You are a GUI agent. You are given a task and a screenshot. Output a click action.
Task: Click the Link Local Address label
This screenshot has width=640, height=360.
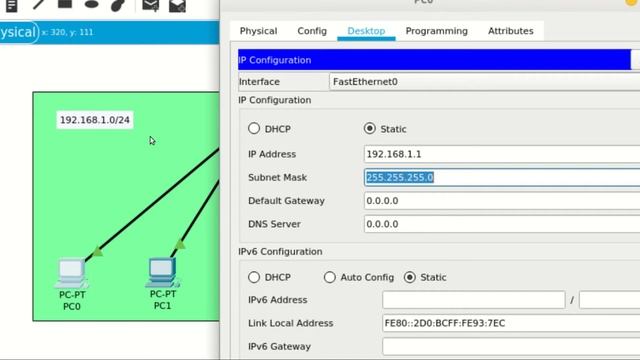[290, 323]
